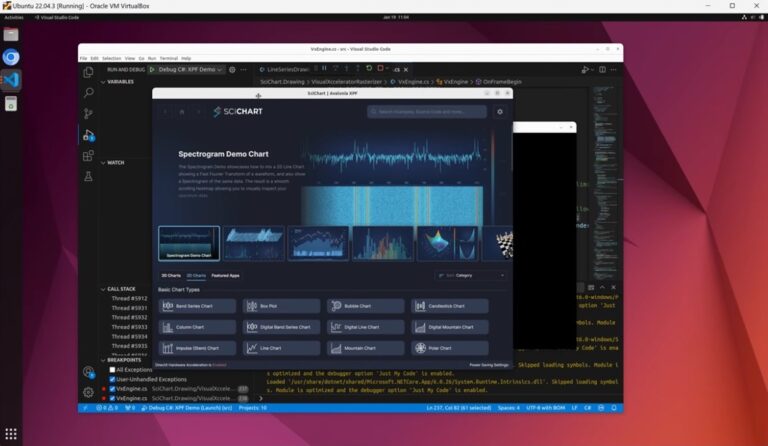Click the SciChart search examples field
This screenshot has height=446, width=768.
pos(427,112)
